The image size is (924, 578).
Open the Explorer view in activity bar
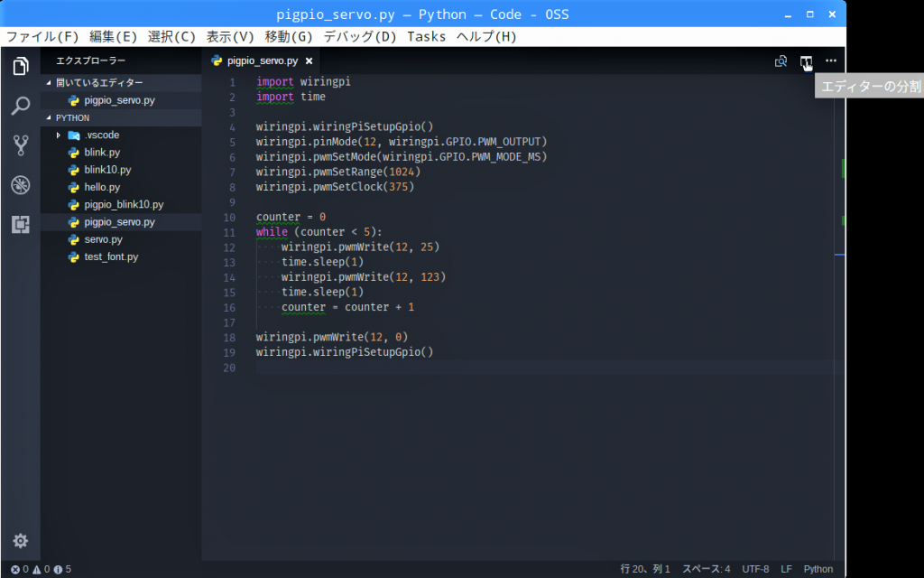(20, 66)
